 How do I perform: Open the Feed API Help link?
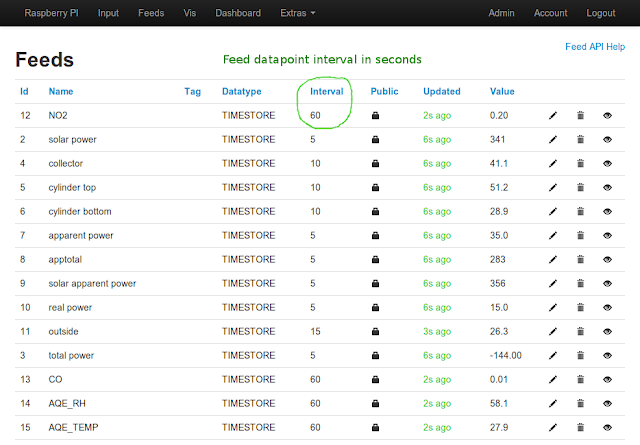point(595,47)
